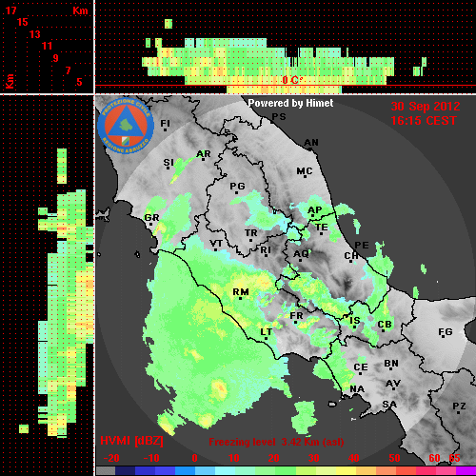The width and height of the screenshot is (476, 476).
Task: Click the '-20' dBZ scale value
Action: click(111, 458)
